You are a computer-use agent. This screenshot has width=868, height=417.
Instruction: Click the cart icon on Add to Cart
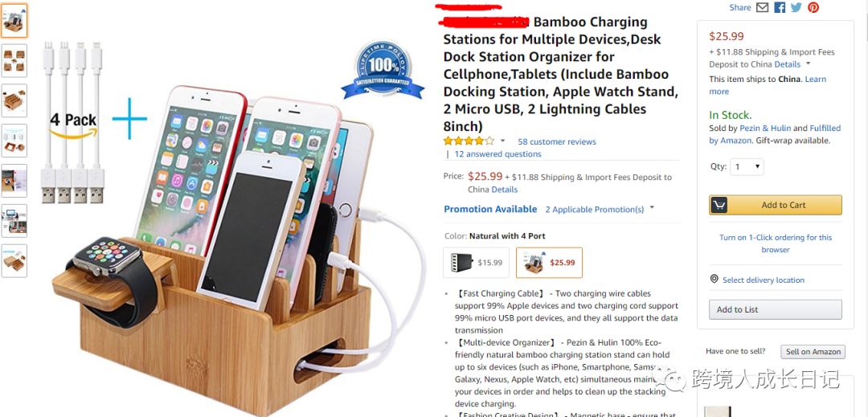point(719,205)
